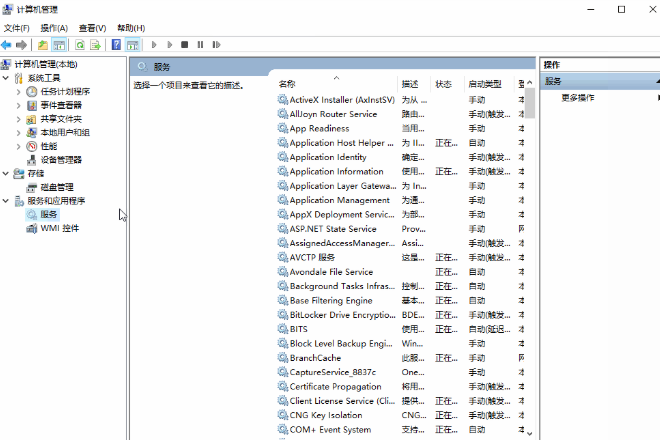Select the 服务 tree item

48,215
